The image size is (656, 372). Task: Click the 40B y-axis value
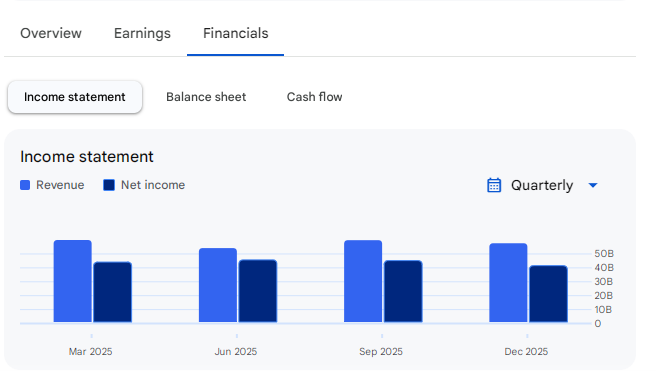point(604,267)
